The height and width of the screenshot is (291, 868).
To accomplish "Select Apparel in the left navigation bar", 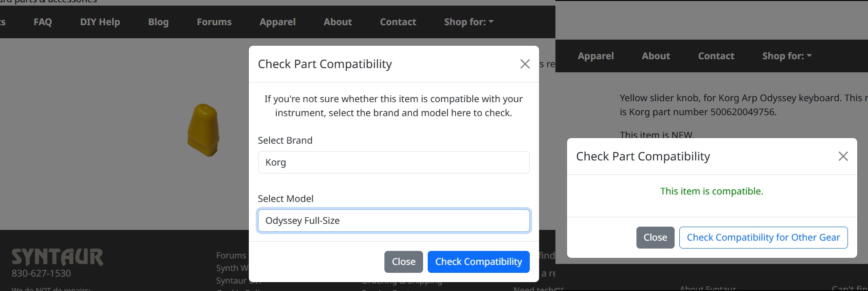I will pos(277,22).
